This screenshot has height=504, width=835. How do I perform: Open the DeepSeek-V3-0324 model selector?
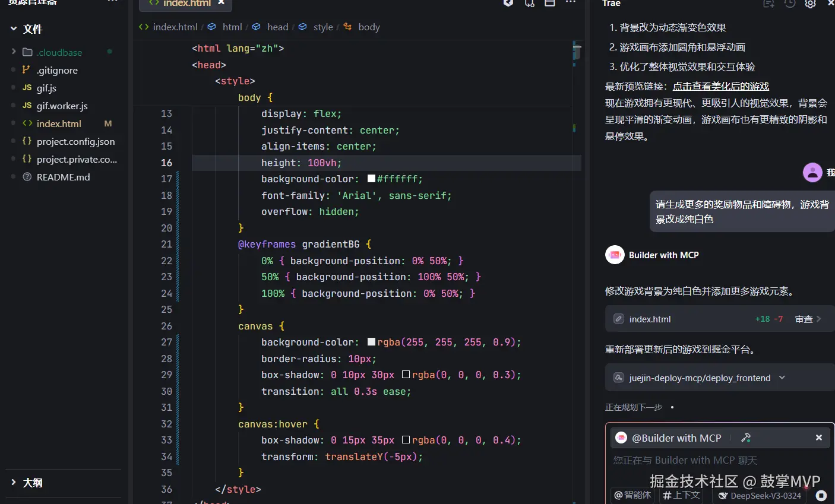point(760,495)
